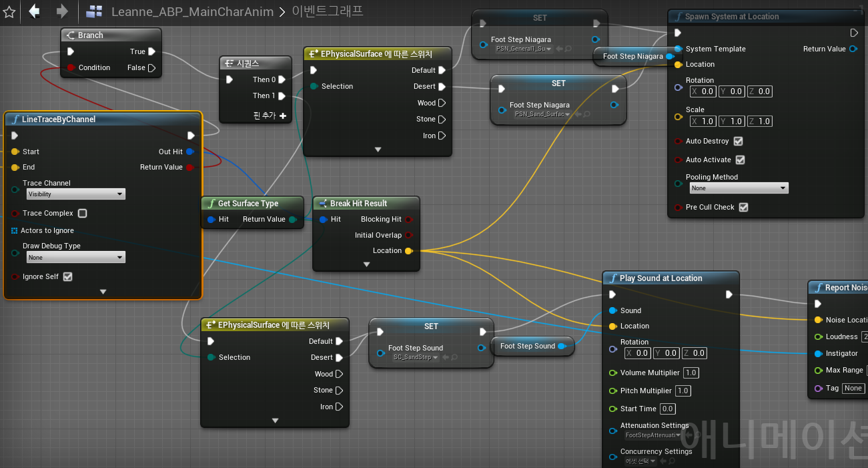
Task: Click the favorite star icon in the toolbar
Action: (x=9, y=11)
